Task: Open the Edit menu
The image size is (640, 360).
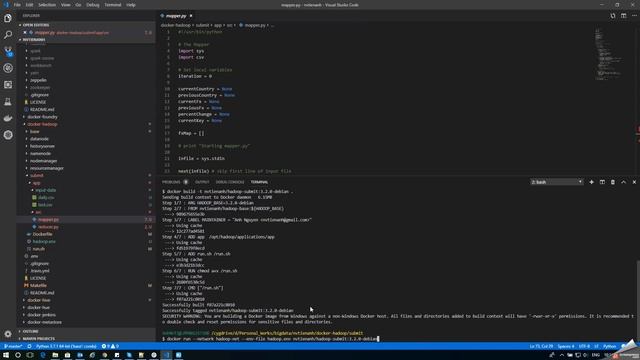Action: [x=29, y=5]
